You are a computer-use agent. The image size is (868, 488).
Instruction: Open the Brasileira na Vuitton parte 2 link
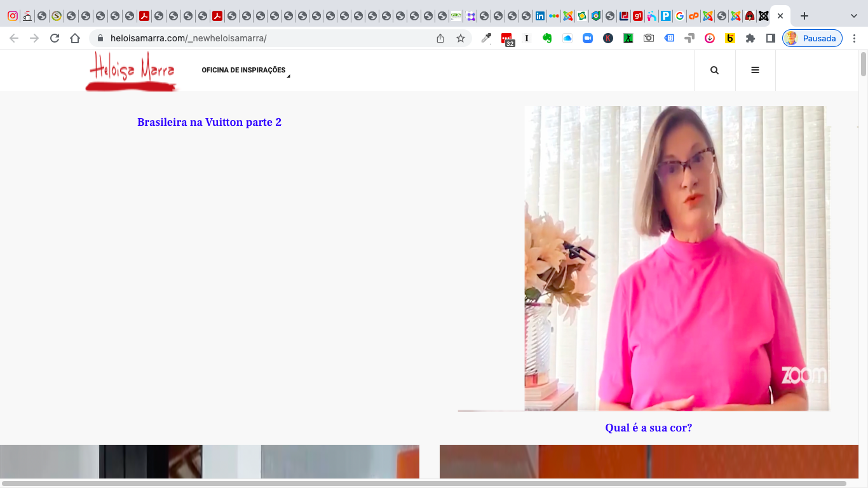[x=209, y=122]
